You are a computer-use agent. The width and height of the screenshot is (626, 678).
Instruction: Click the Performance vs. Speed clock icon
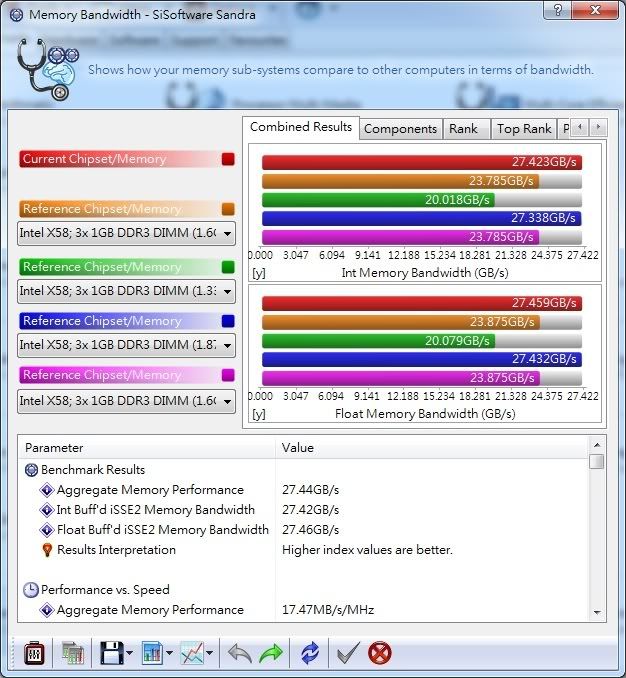pos(30,590)
